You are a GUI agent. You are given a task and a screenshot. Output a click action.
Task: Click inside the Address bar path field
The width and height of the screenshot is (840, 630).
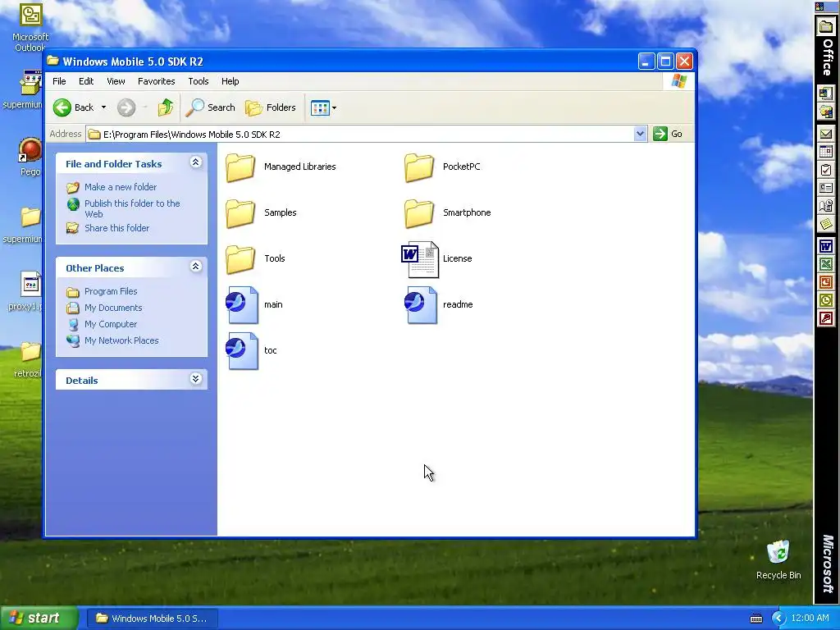point(360,135)
